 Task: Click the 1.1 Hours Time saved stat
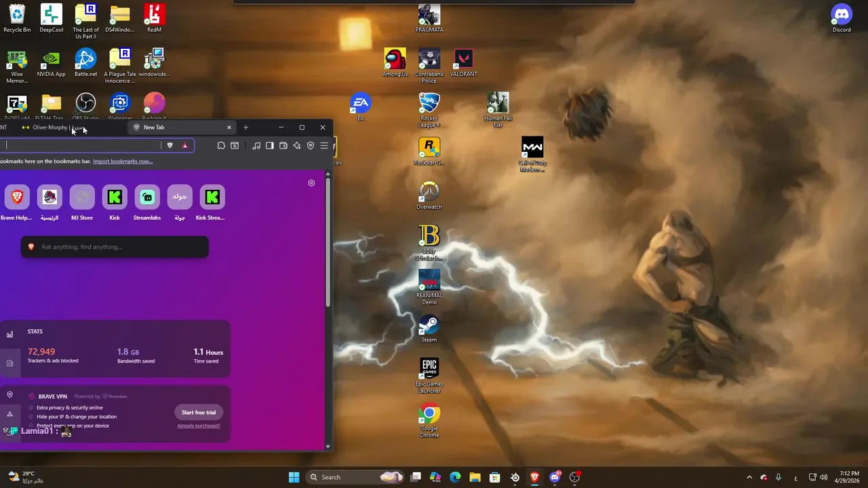[208, 355]
